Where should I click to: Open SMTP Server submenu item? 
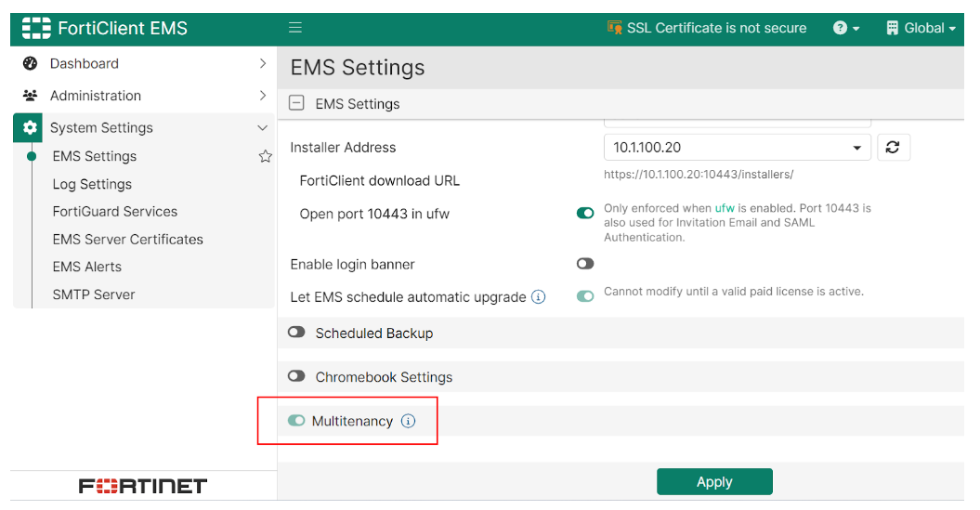94,294
